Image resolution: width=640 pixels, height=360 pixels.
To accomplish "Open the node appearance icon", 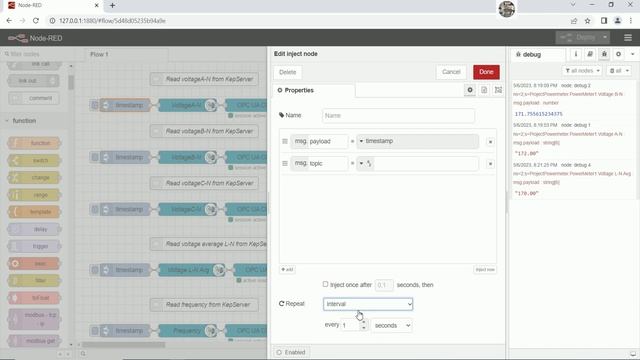I will [x=498, y=90].
